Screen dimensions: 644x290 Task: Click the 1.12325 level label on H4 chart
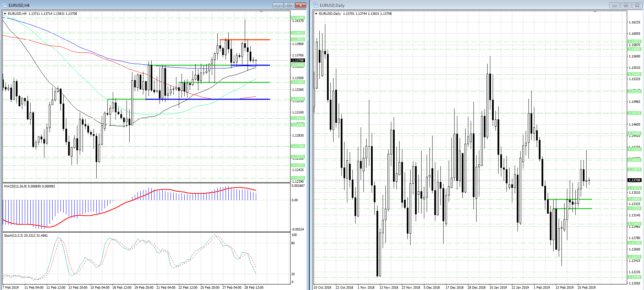298,178
